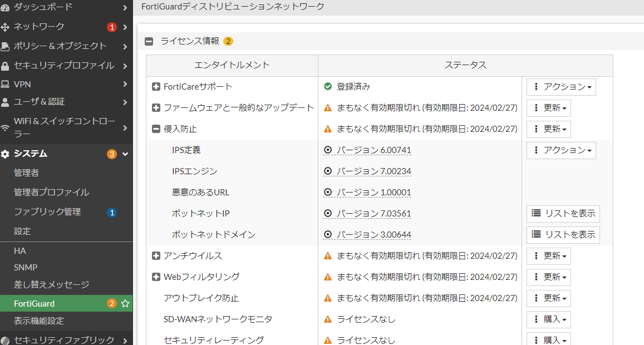Viewport: 644px width, 345px height.
Task: Click the warning triangle in アウトブレイク防止 row
Action: [328, 298]
